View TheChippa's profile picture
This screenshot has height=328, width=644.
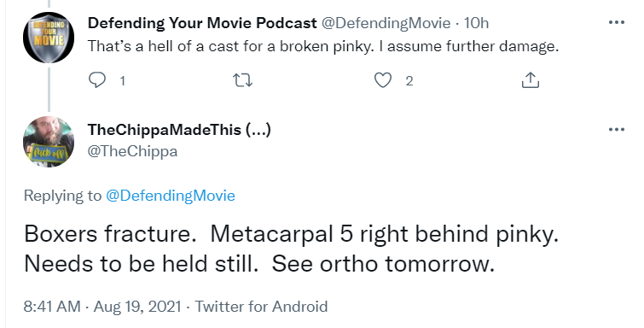(49, 142)
